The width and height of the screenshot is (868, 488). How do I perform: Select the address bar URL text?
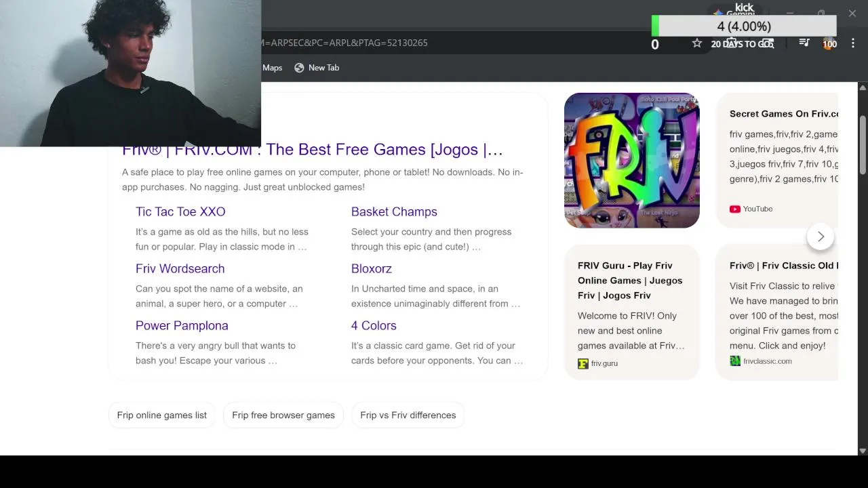pos(344,43)
